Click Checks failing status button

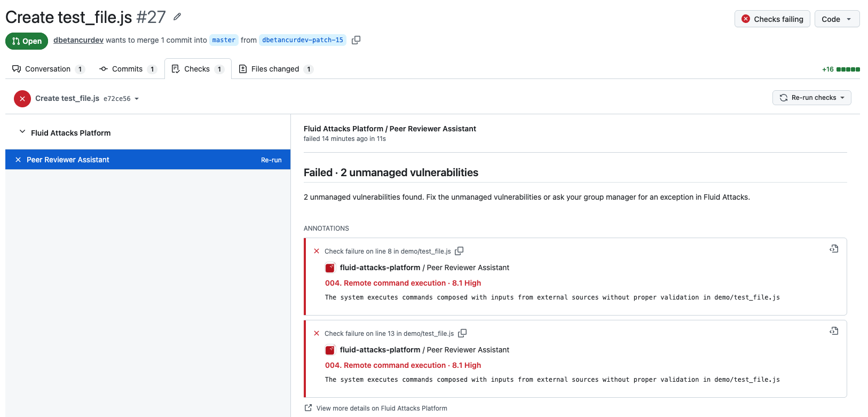click(772, 19)
